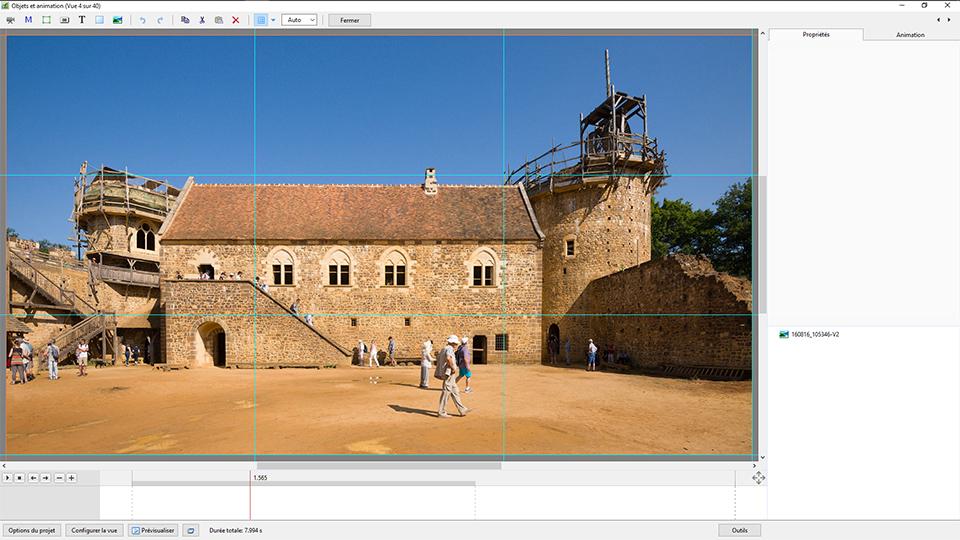The height and width of the screenshot is (540, 960).
Task: Click the Prévisualiser button
Action: pyautogui.click(x=153, y=530)
